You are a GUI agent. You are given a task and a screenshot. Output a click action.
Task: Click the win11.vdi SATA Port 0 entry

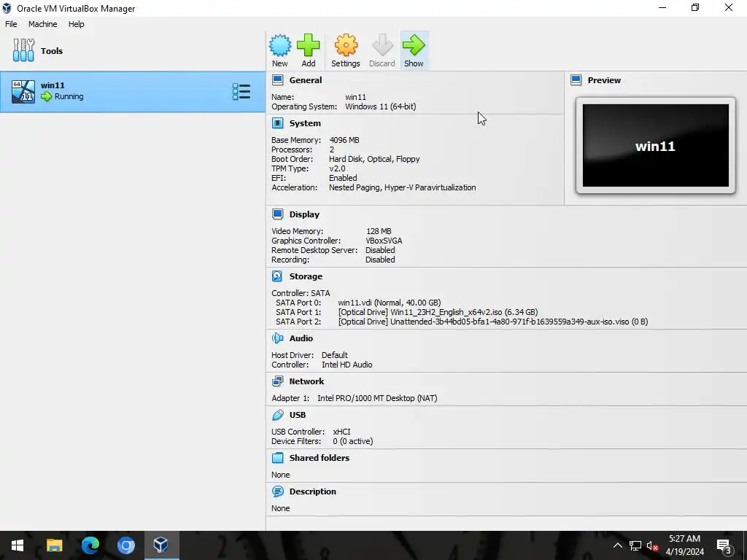390,303
